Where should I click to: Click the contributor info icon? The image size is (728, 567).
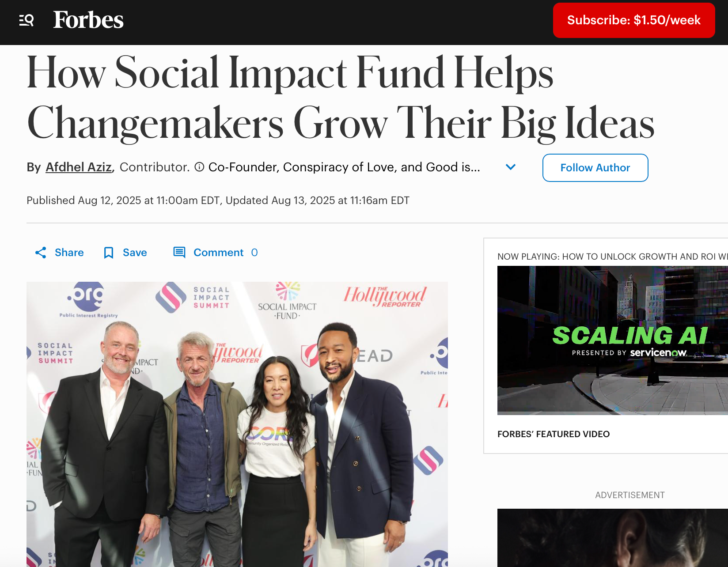coord(199,167)
